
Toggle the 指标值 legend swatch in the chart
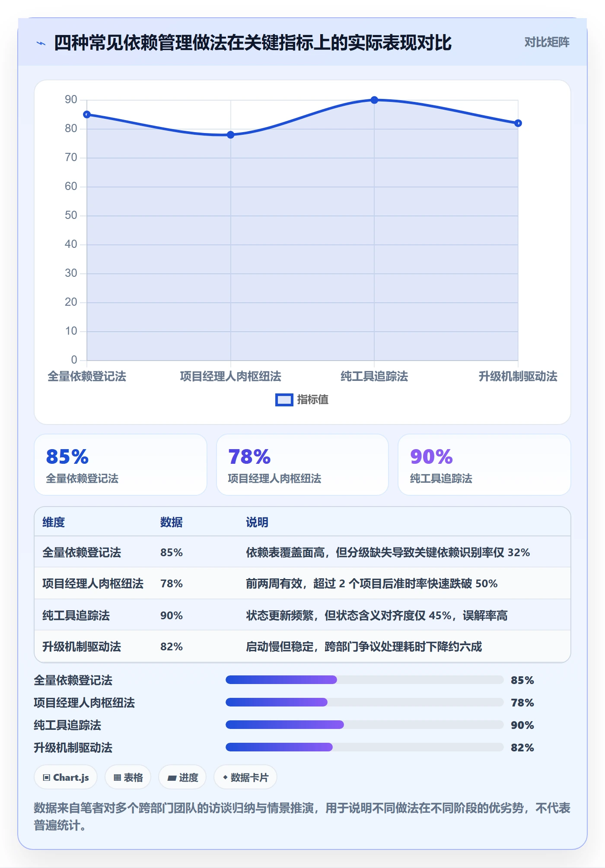click(284, 400)
